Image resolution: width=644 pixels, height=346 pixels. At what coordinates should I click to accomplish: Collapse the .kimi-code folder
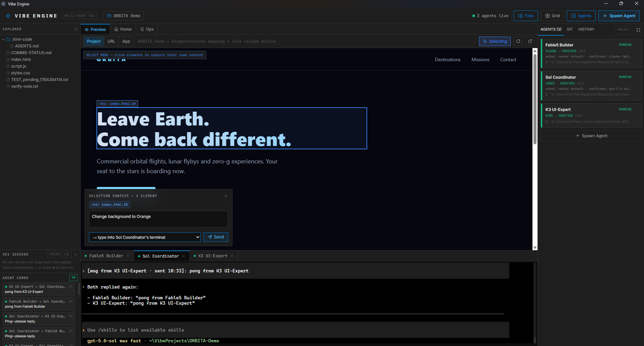3,39
